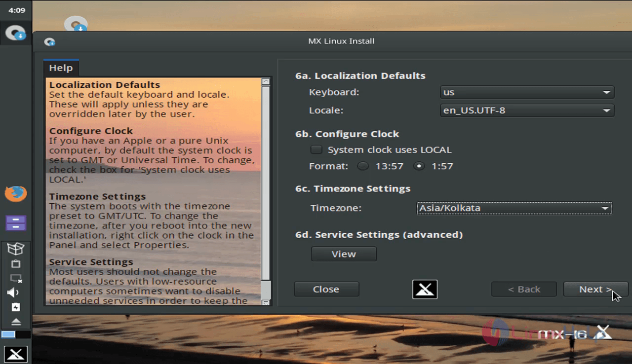Open the Locale dropdown showing en_US.UTF-8

pos(527,110)
